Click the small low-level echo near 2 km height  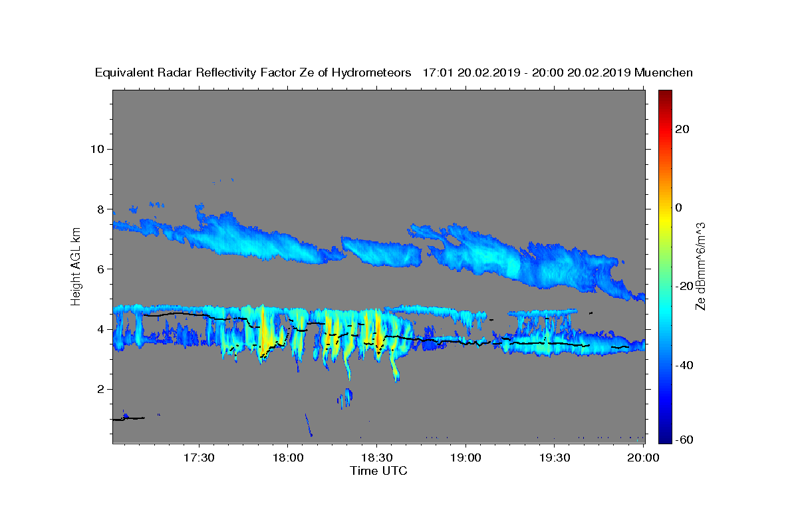tap(345, 398)
